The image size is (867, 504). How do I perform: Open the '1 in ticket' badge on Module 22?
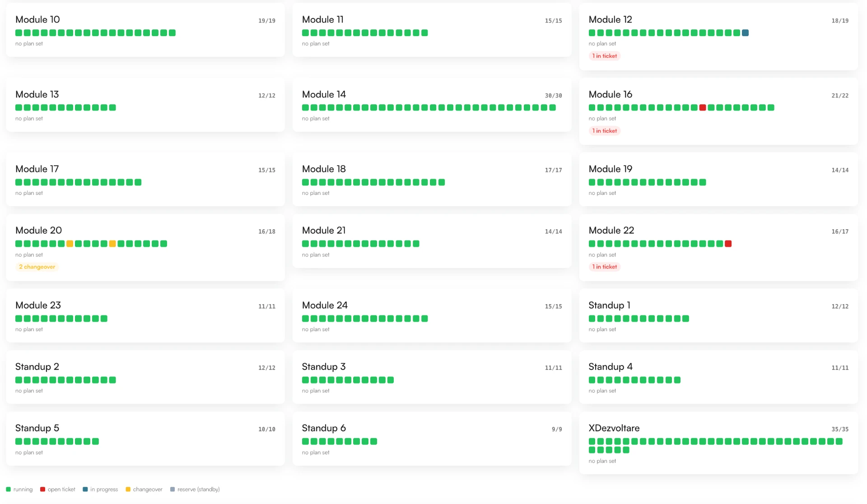(605, 267)
